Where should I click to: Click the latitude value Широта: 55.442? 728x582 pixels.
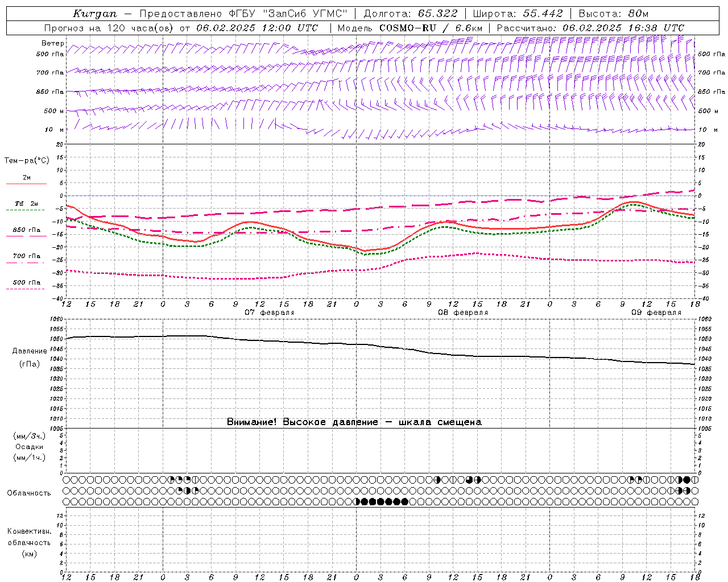518,14
